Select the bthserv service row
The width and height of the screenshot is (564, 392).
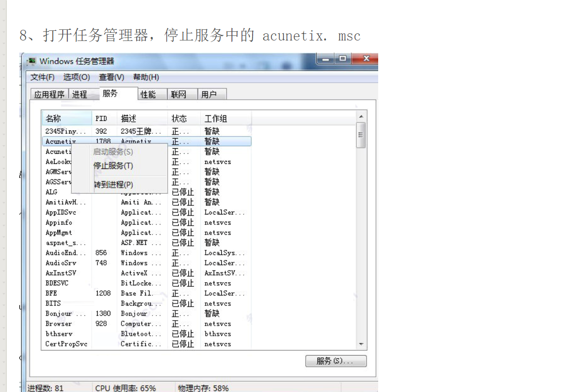coord(147,333)
